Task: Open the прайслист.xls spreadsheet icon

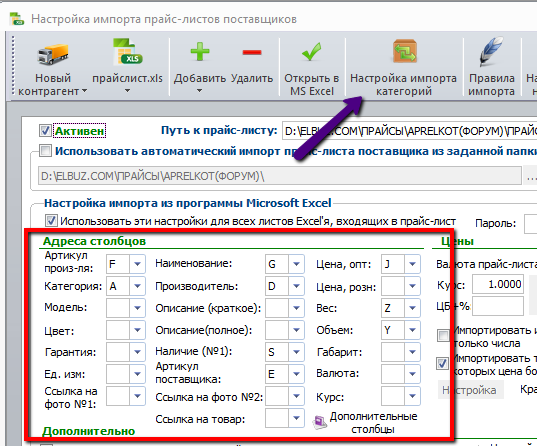Action: pyautogui.click(x=127, y=52)
